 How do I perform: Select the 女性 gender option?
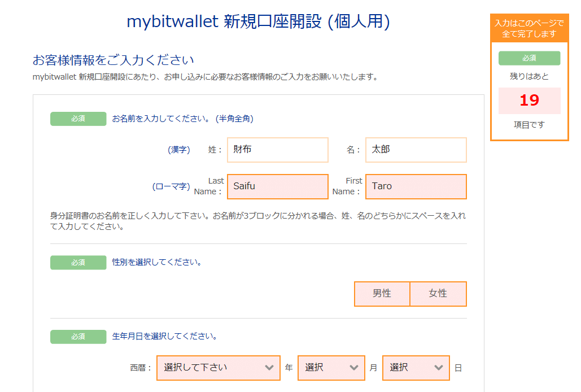438,294
